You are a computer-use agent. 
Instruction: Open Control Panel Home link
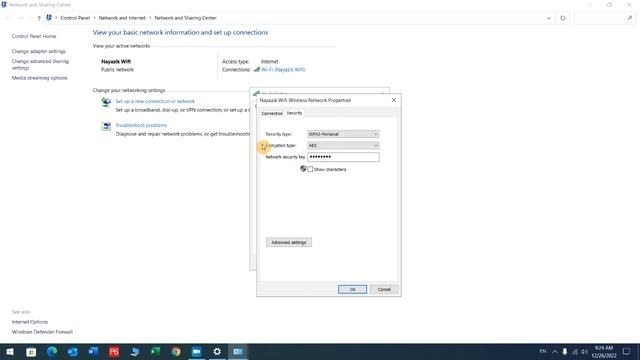coord(34,36)
